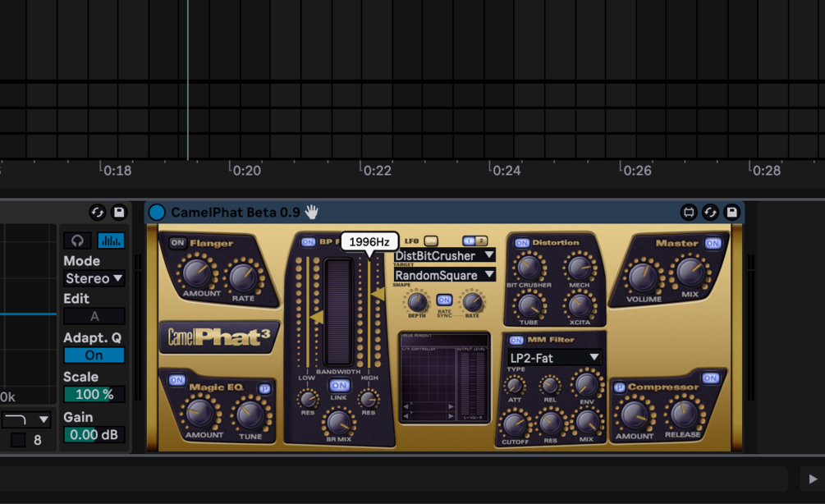Screen dimensions: 825x504
Task: Click the MM Filter RES knob
Action: [x=550, y=424]
